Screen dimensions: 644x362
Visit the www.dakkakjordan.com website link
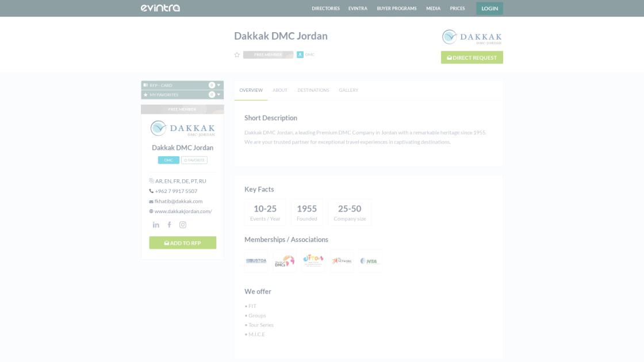[183, 211]
